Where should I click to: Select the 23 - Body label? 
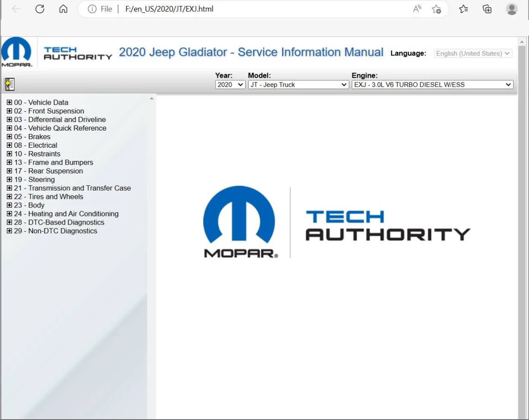coord(29,205)
